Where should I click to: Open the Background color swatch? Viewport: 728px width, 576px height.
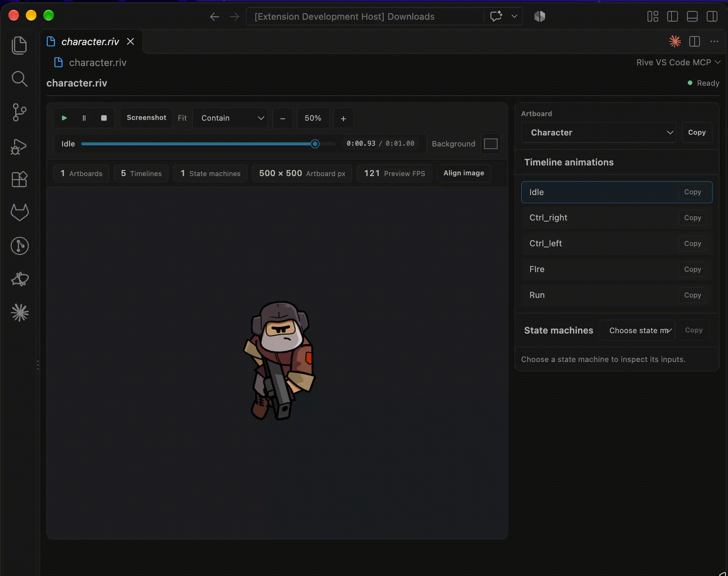(490, 144)
